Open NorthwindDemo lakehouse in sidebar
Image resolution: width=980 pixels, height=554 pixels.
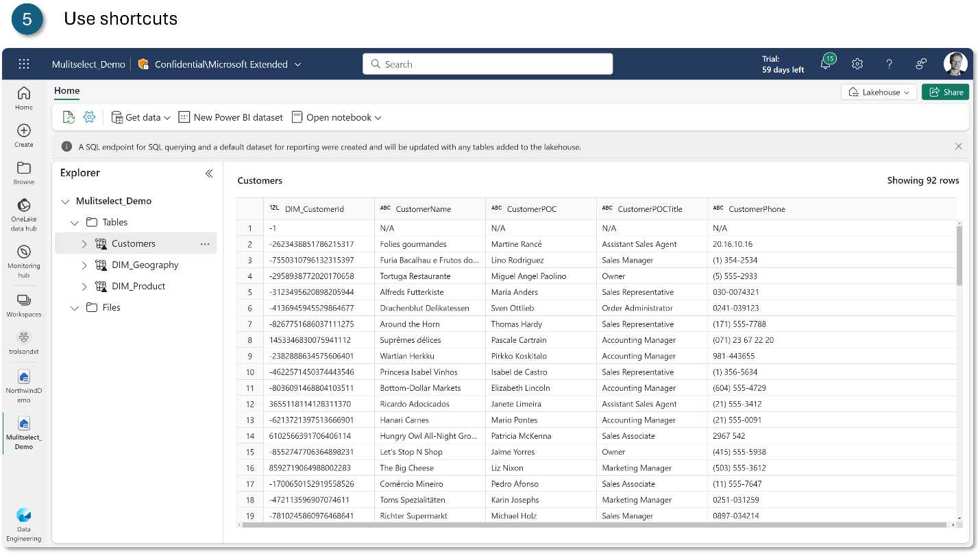point(24,386)
